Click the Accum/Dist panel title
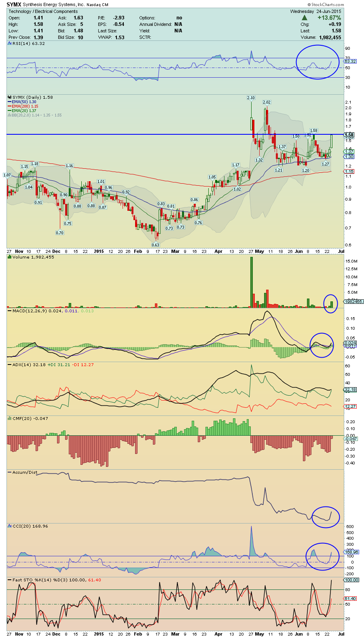 (x=25, y=472)
